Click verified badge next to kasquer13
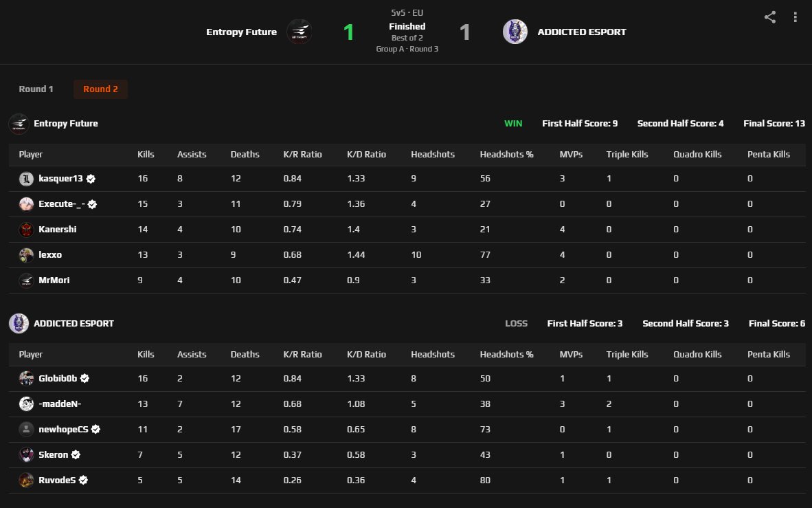 [x=91, y=179]
